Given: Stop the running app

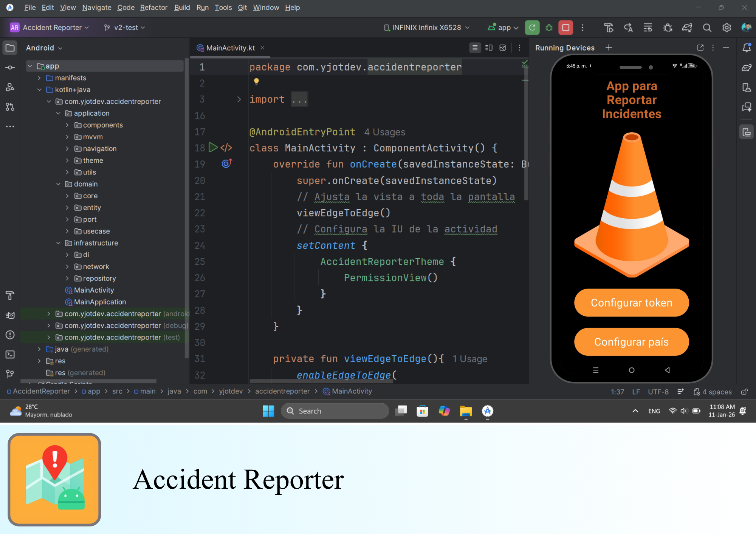Looking at the screenshot, I should 565,28.
